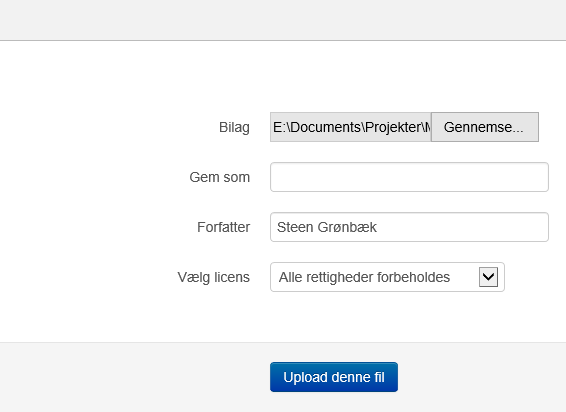
Task: Click the gray header bar above the form
Action: (x=283, y=20)
